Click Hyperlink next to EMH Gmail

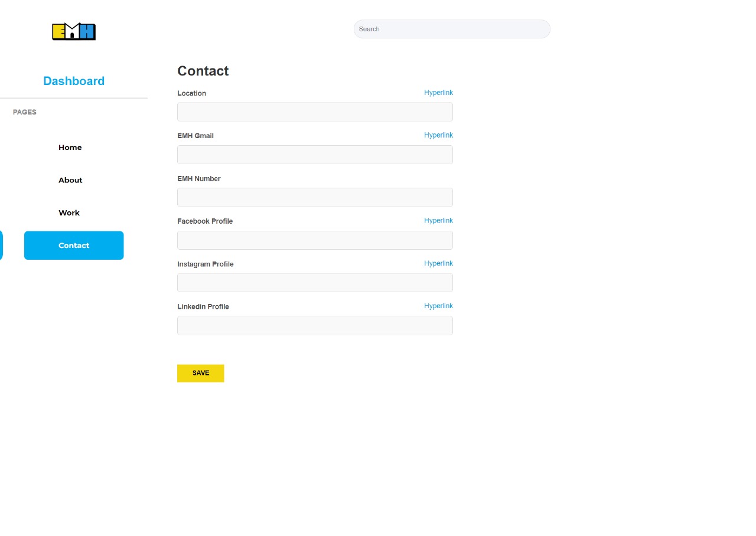click(438, 135)
